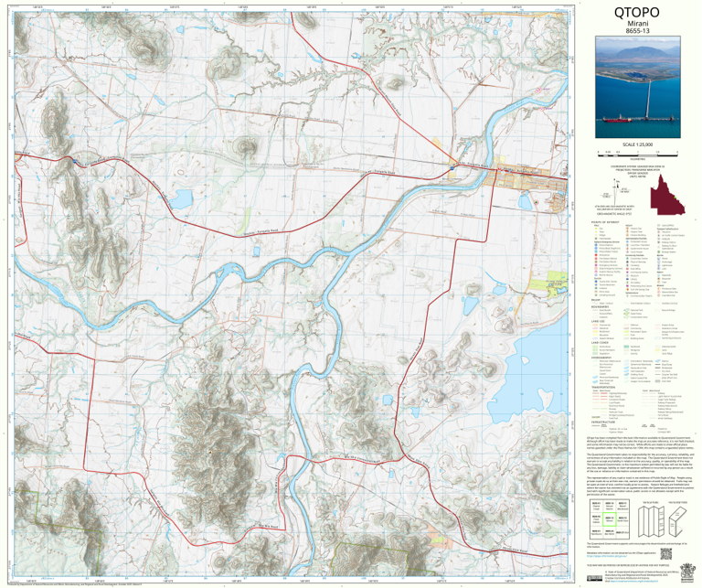Select the green-highlighted Mirani index cell

(609, 519)
